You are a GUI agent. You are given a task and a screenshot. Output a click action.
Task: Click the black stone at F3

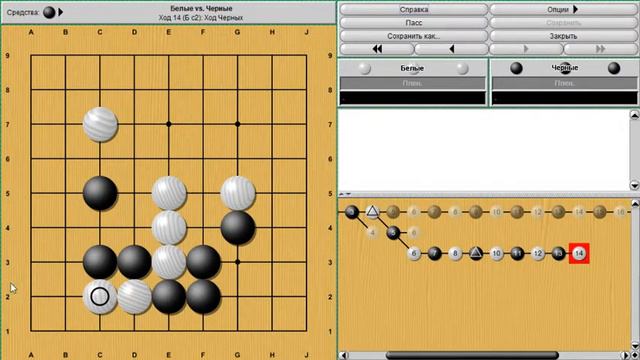(203, 262)
